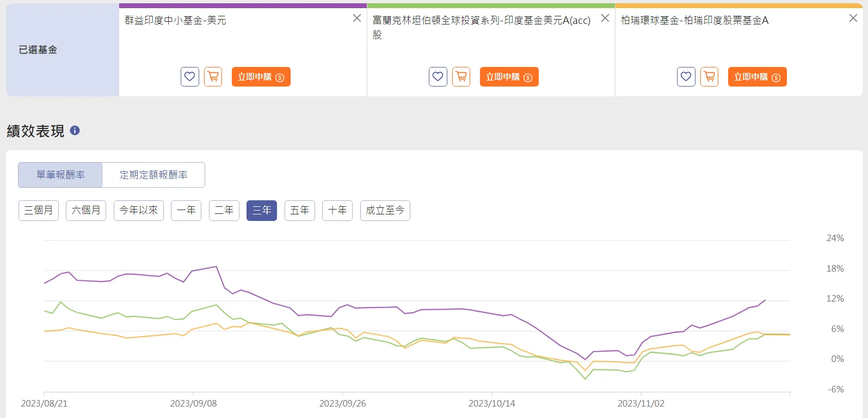This screenshot has width=868, height=418.
Task: Click 立即申購 for 柏瑞印度股票基金A
Action: [758, 77]
